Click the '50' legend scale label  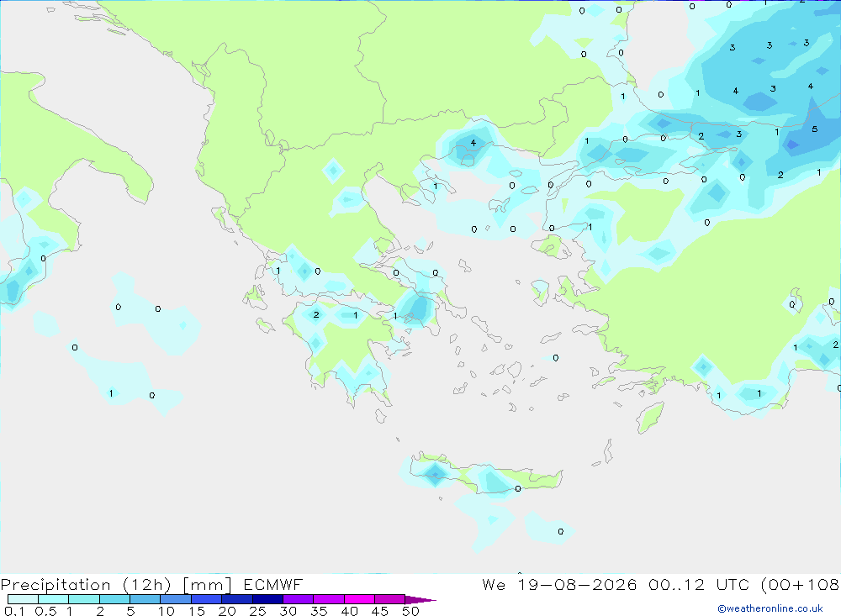[x=410, y=611]
